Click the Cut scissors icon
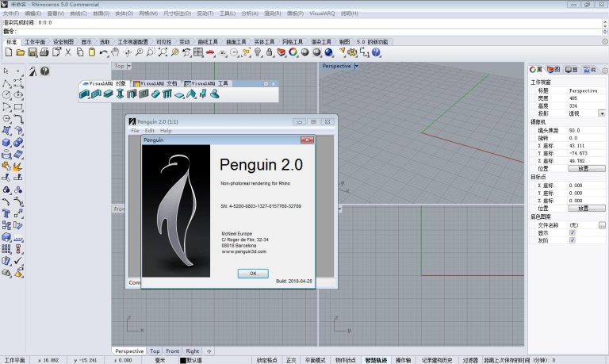Image resolution: width=609 pixels, height=364 pixels. click(68, 52)
